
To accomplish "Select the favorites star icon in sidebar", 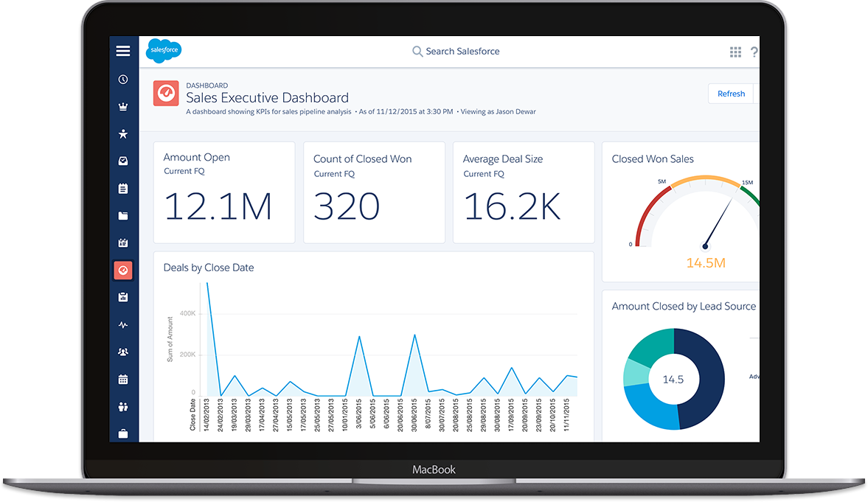I will click(x=123, y=134).
